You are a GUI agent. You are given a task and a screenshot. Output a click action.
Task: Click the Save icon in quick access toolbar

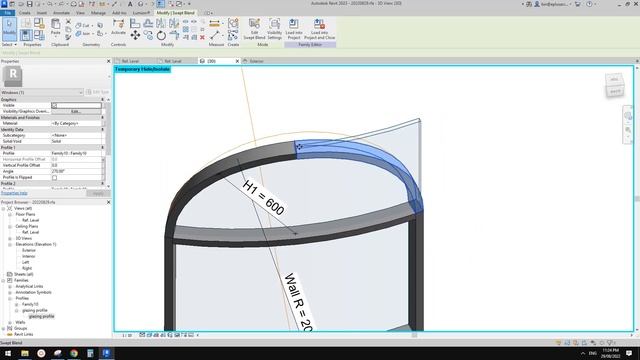click(29, 4)
